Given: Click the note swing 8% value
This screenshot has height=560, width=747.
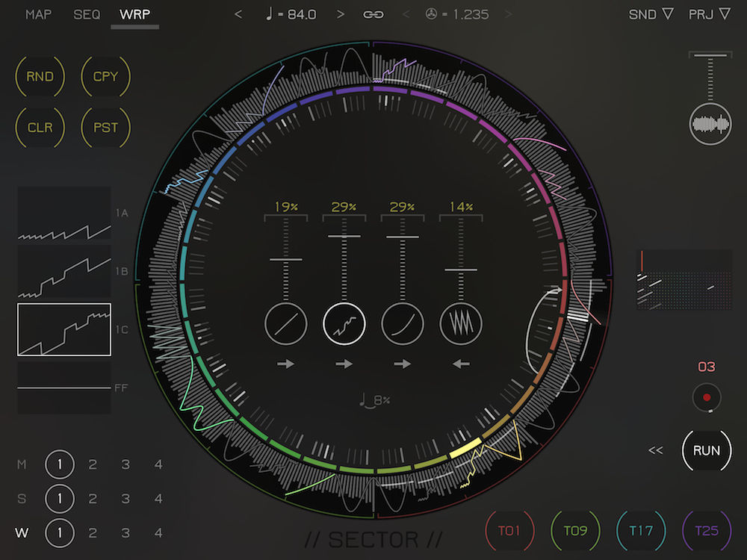Looking at the screenshot, I should 375,400.
